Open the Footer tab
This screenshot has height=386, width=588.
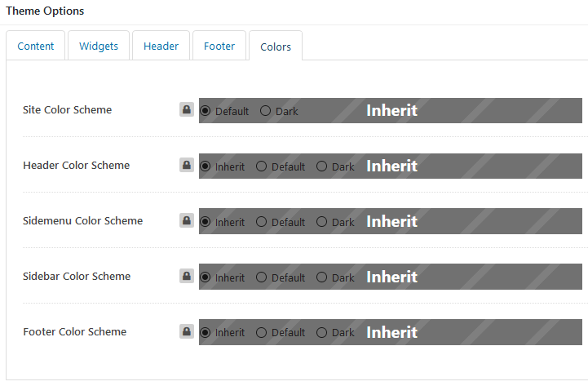click(219, 47)
